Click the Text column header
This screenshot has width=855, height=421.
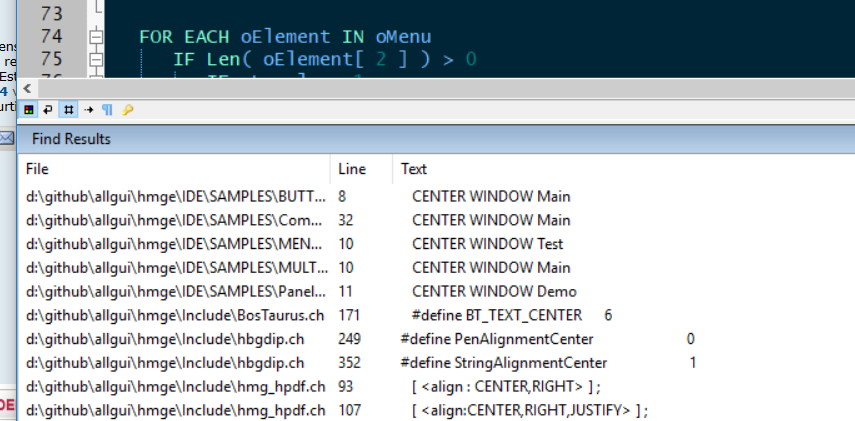414,169
